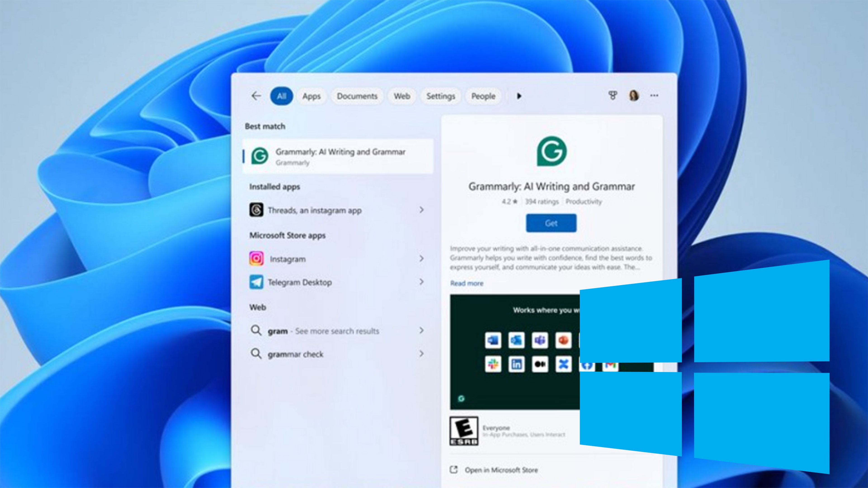Click the 'Everyone' rating text
This screenshot has width=868, height=488.
coord(496,428)
